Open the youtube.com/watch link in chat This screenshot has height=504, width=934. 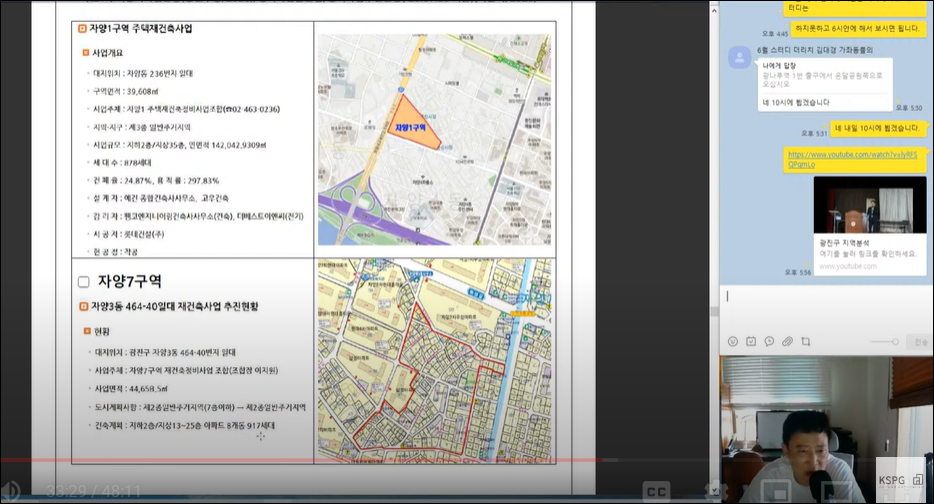coord(852,159)
